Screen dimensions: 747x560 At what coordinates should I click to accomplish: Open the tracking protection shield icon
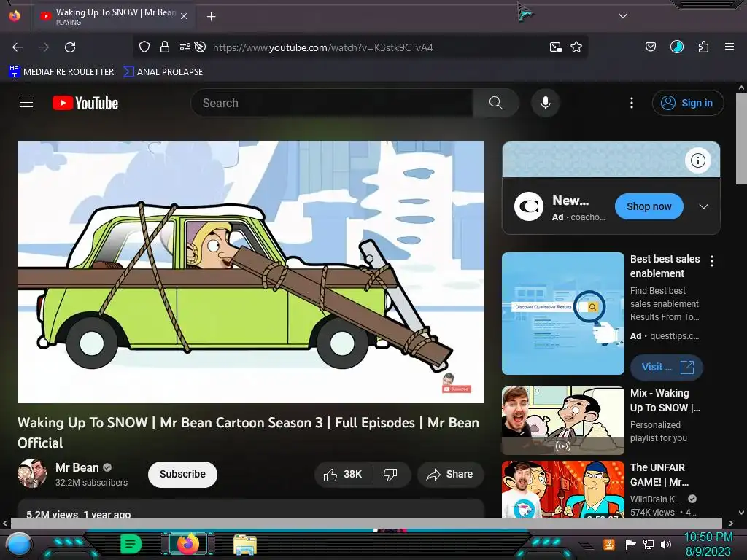tap(144, 47)
